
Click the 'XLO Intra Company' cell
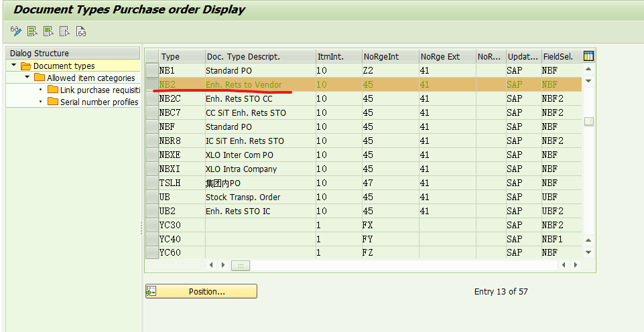click(261, 169)
